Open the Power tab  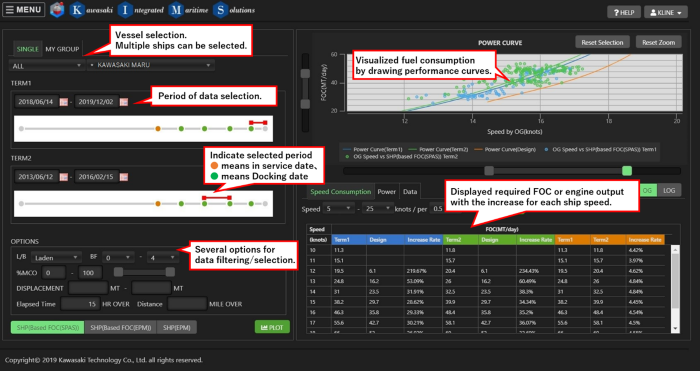[x=387, y=192]
